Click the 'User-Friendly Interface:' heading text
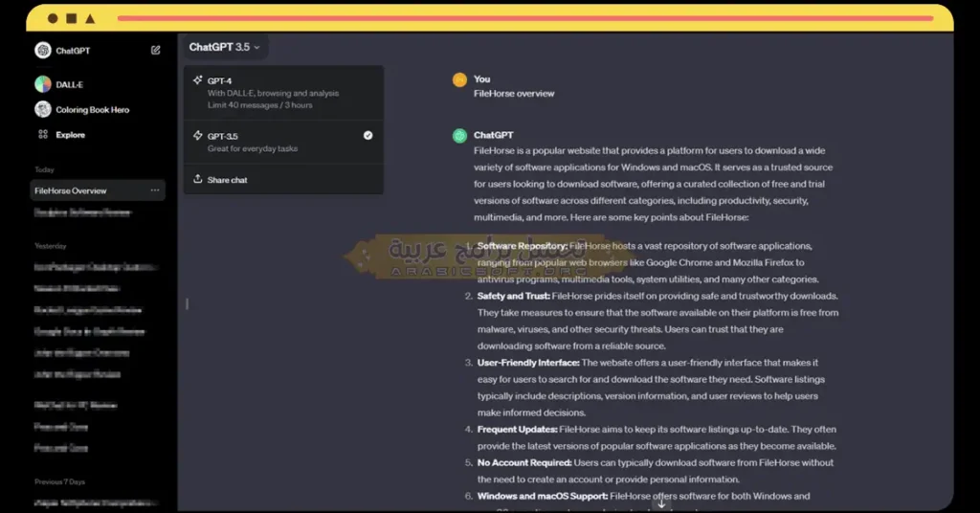Image resolution: width=980 pixels, height=513 pixels. 528,363
